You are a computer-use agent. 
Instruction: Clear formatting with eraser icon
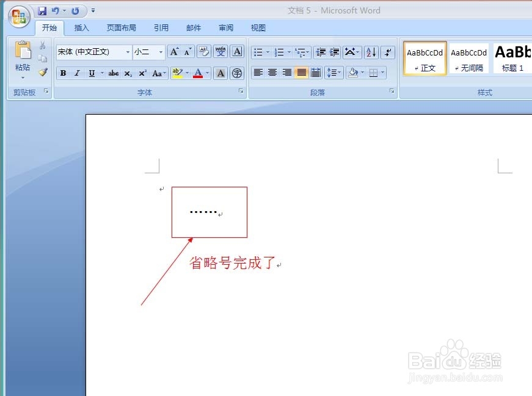204,52
